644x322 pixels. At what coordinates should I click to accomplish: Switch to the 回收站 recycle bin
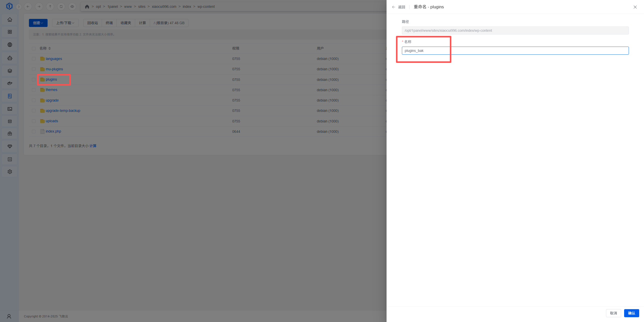pos(92,23)
